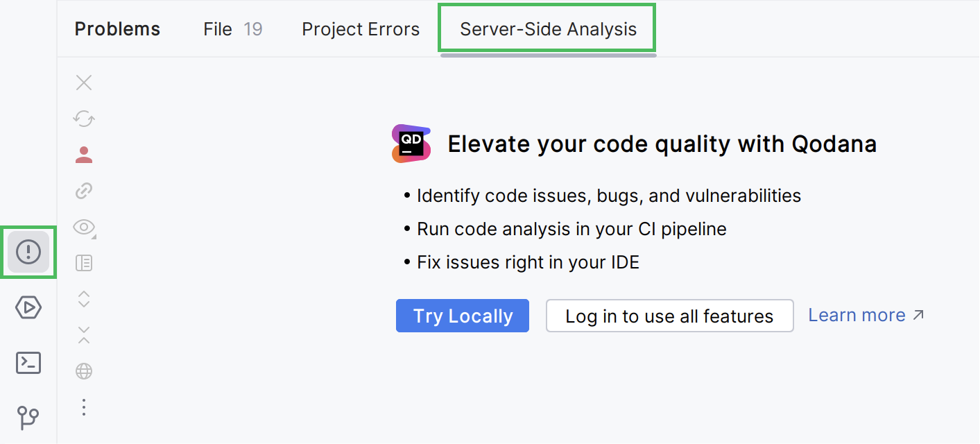Open the Services tool window
This screenshot has height=444, width=980.
pyautogui.click(x=28, y=307)
